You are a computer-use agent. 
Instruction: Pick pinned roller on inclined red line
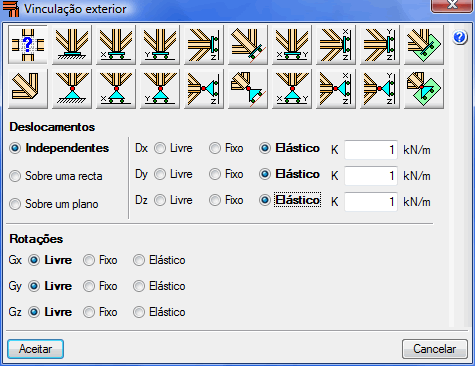point(248,88)
